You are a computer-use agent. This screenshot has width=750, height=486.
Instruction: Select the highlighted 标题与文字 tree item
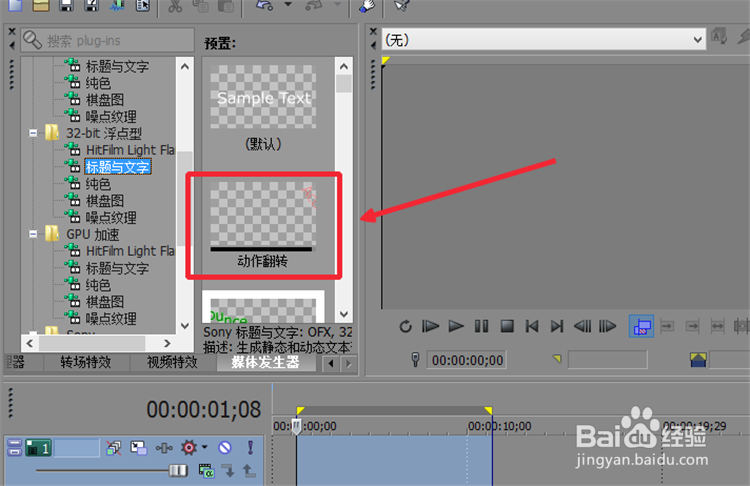(118, 167)
